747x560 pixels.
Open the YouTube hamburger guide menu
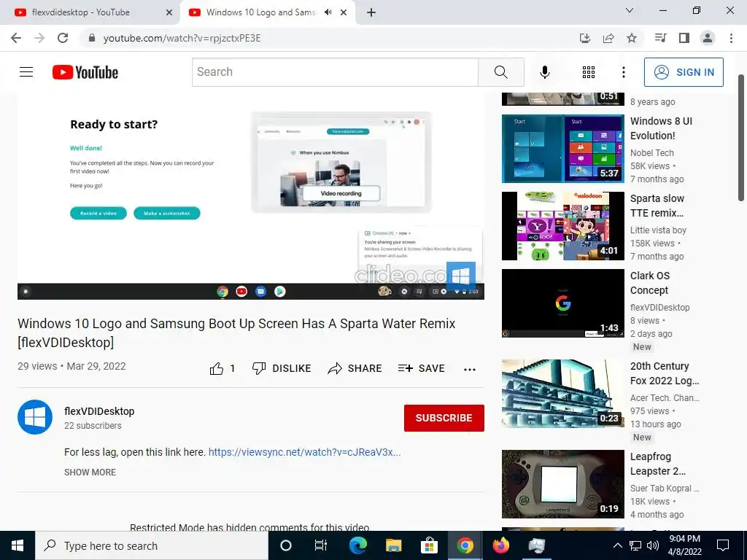pos(26,72)
